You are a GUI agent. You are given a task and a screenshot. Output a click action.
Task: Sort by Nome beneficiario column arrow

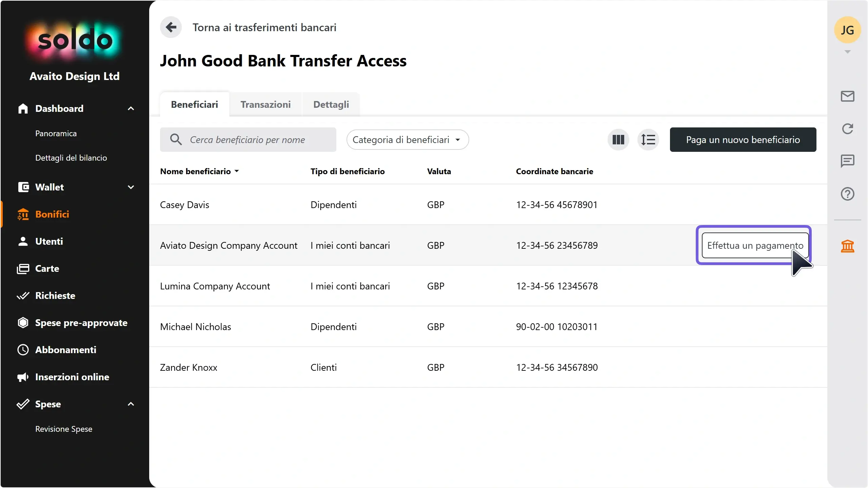(x=237, y=171)
